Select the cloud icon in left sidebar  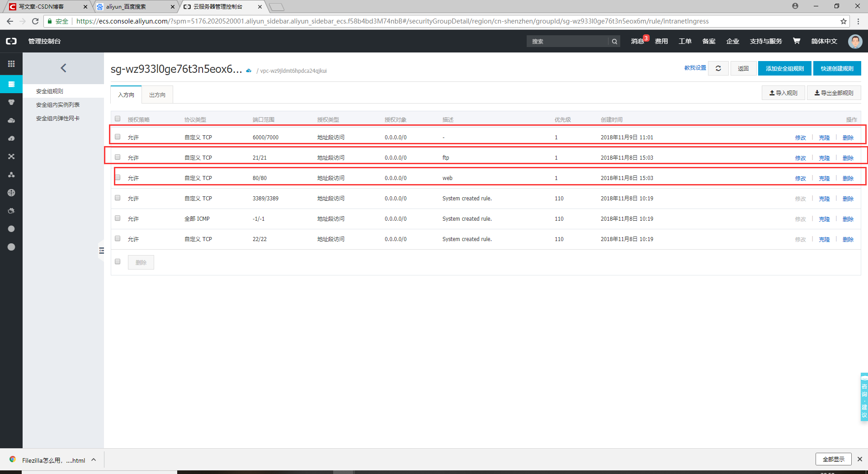(11, 120)
